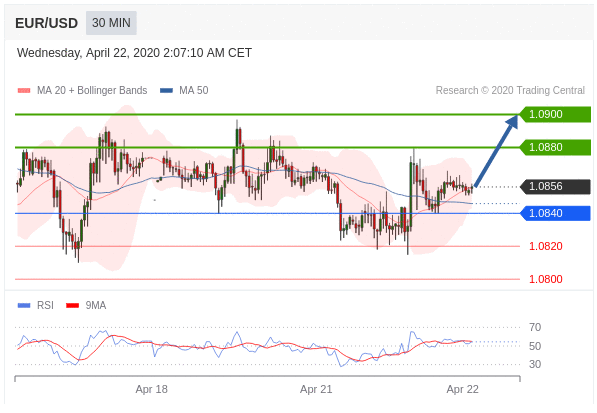Click the MA 20 + Bollinger Bands legend swatch
Screen dimensions: 597x413
[x=24, y=91]
